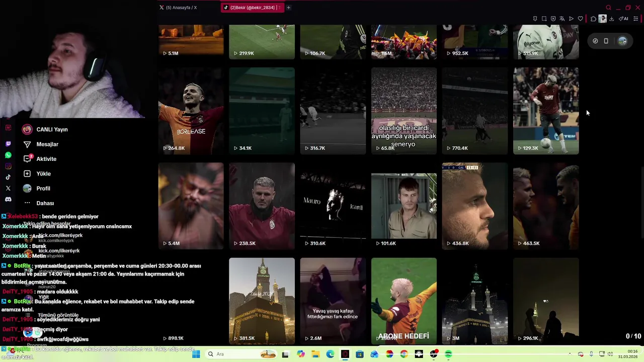Image resolution: width=644 pixels, height=362 pixels.
Task: Open Twitch in the browser sidebar
Action: click(x=8, y=144)
